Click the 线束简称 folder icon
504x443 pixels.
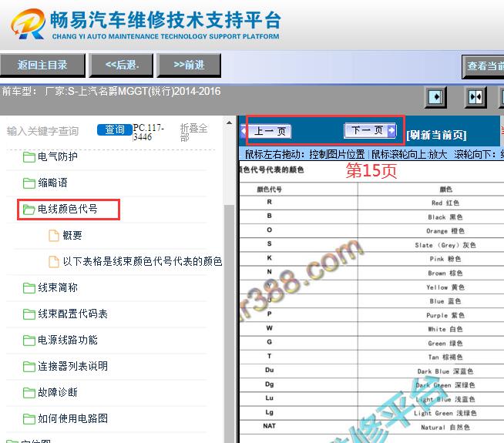click(29, 288)
